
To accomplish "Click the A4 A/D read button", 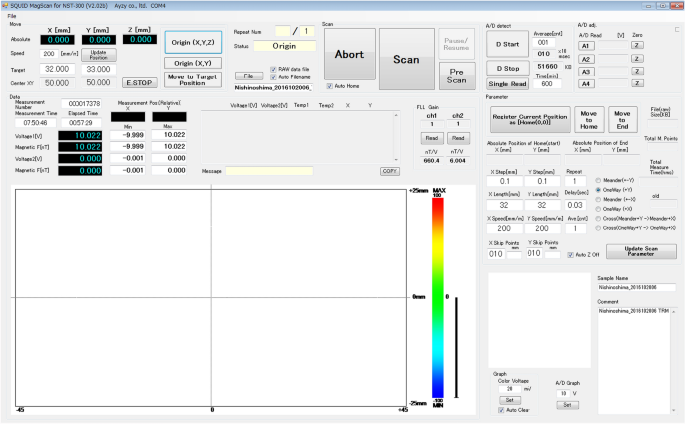I will 586,83.
